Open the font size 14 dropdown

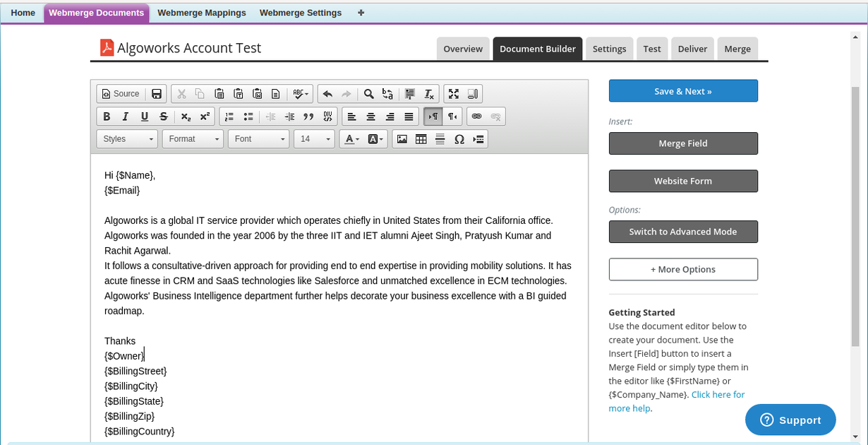315,139
